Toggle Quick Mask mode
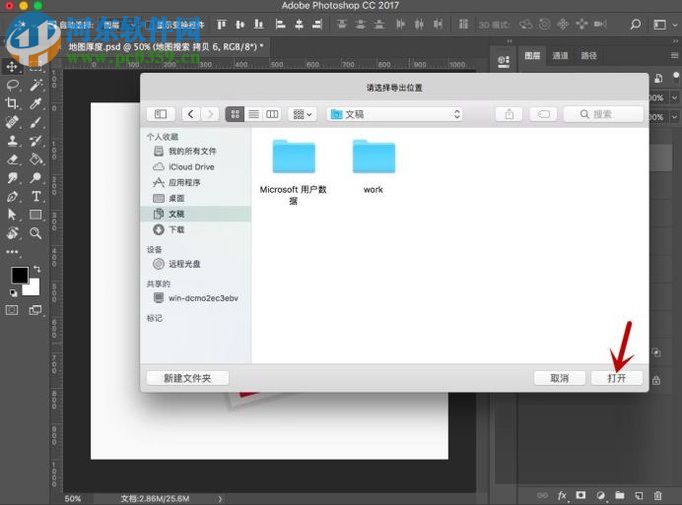 point(12,310)
